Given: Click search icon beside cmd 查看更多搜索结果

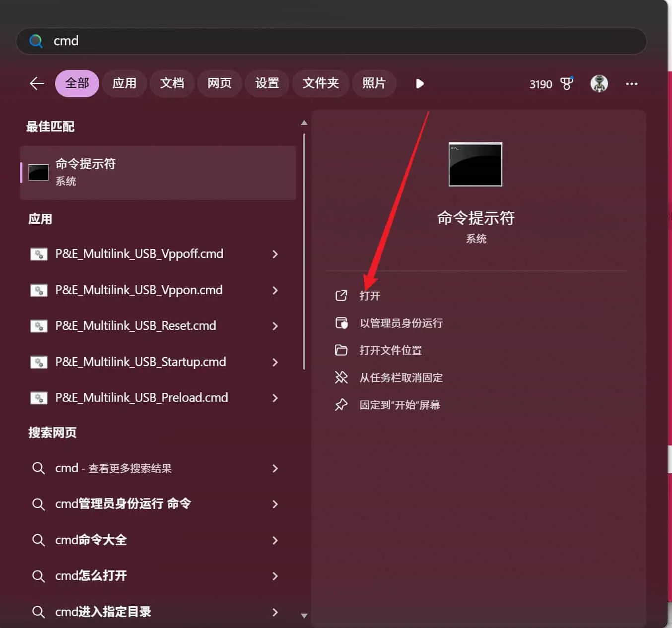Looking at the screenshot, I should tap(38, 468).
